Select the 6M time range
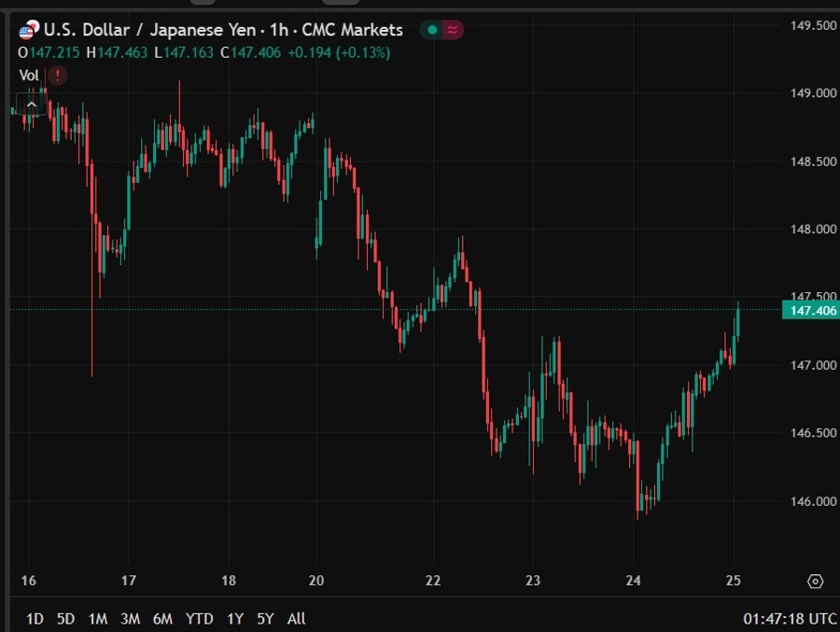This screenshot has width=840, height=632. (162, 619)
